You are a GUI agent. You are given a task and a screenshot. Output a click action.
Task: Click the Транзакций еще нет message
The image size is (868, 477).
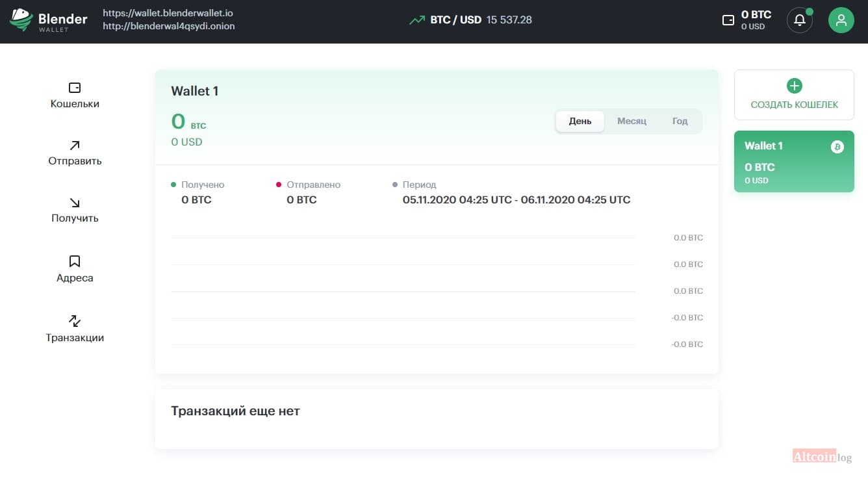(235, 411)
